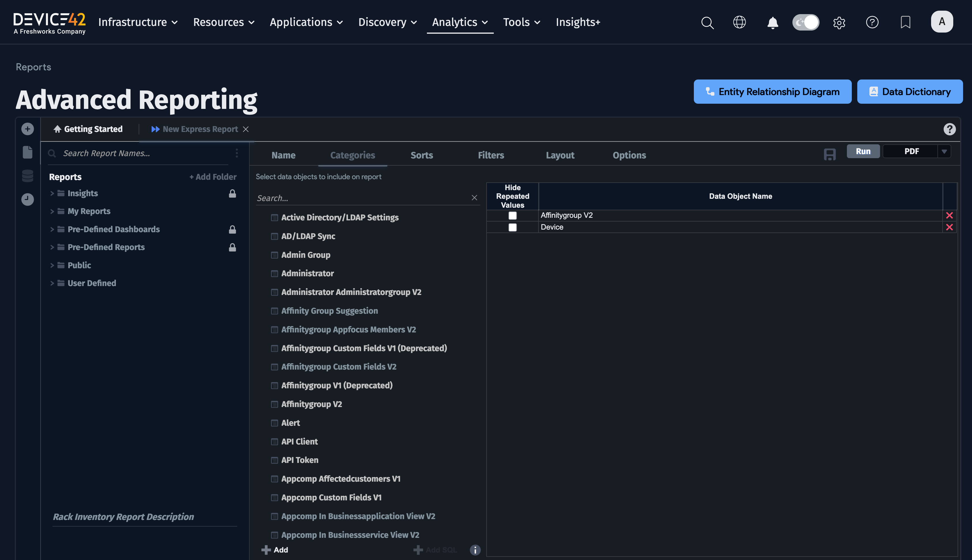
Task: Click the info icon near Add SQL
Action: [x=475, y=550]
